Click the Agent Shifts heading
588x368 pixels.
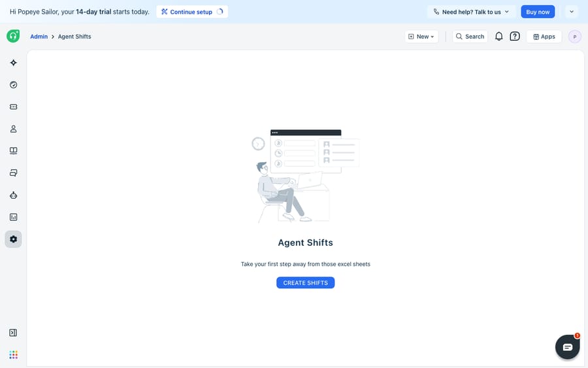point(305,243)
